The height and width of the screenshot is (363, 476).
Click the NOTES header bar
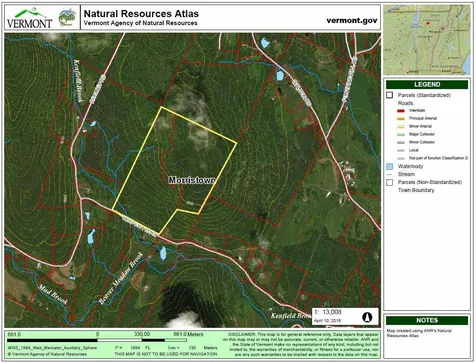tap(427, 320)
